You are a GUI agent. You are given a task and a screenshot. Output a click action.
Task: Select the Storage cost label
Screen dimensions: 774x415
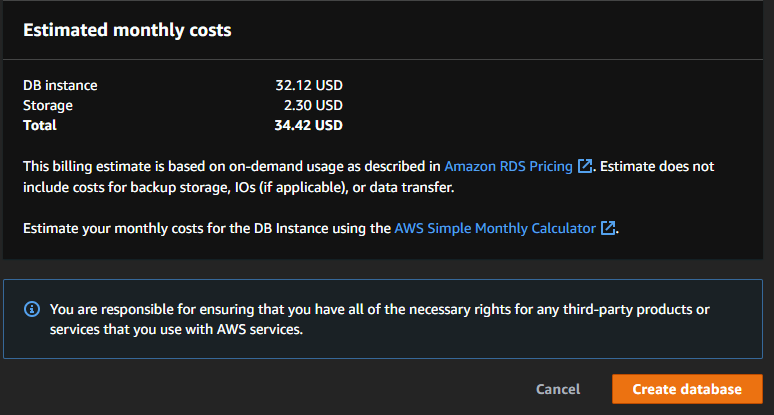47,105
